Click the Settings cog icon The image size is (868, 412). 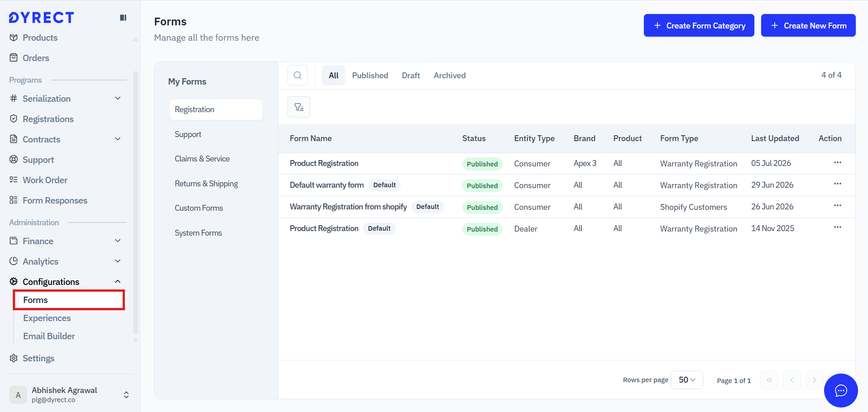[14, 358]
